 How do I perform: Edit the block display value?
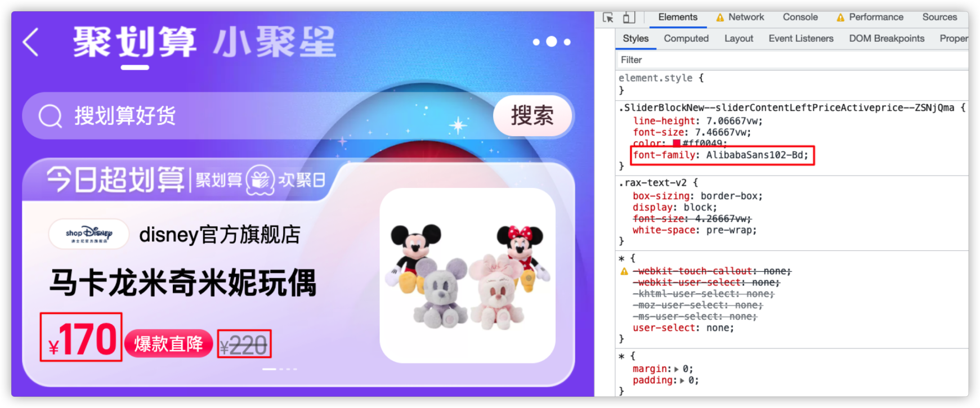click(698, 208)
